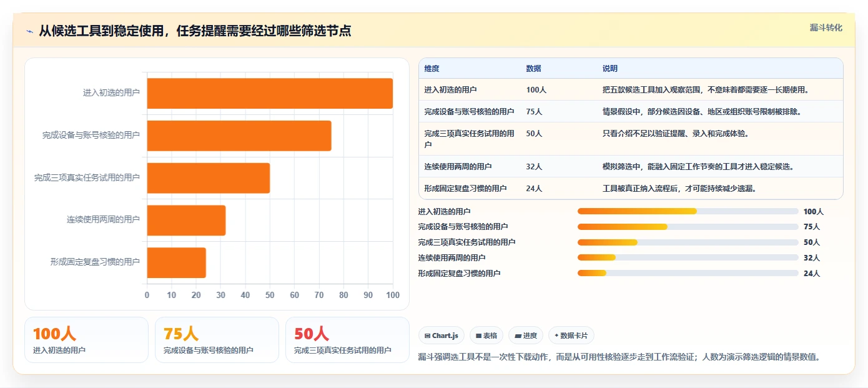Image resolution: width=868 pixels, height=388 pixels.
Task: Click the 进入初选的用户 progress bar
Action: (x=688, y=211)
